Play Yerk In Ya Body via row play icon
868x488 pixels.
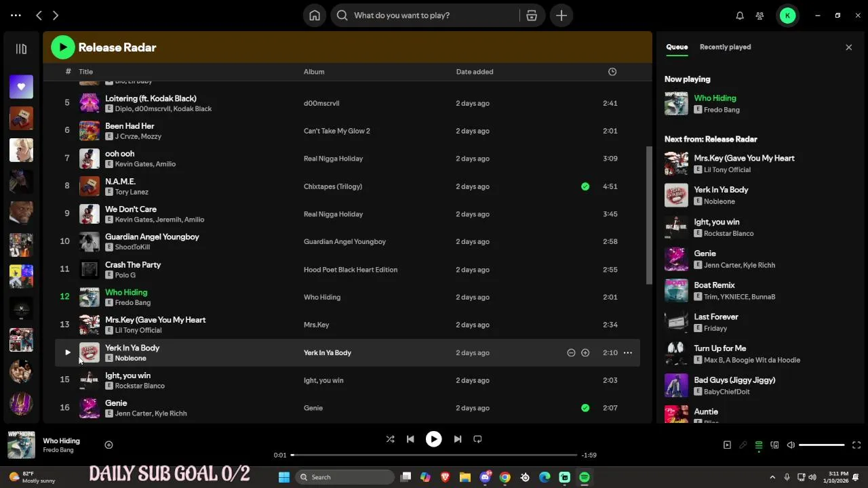pyautogui.click(x=67, y=352)
